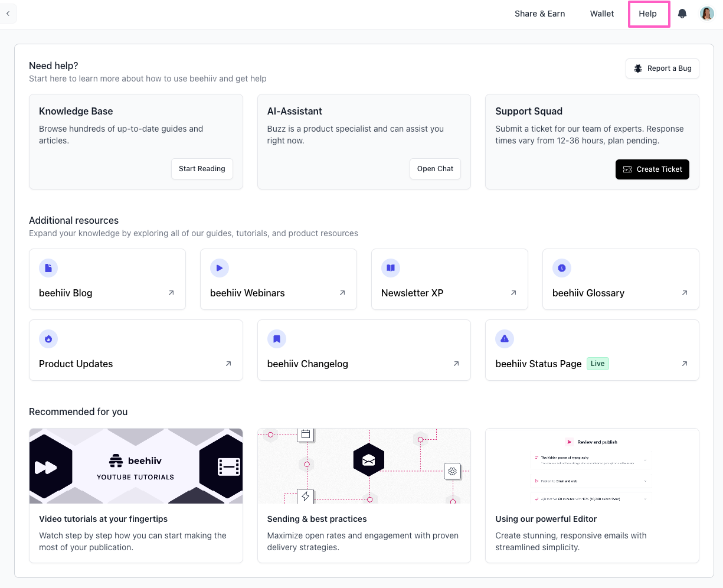The height and width of the screenshot is (588, 723).
Task: Open the Help menu item
Action: pos(647,14)
